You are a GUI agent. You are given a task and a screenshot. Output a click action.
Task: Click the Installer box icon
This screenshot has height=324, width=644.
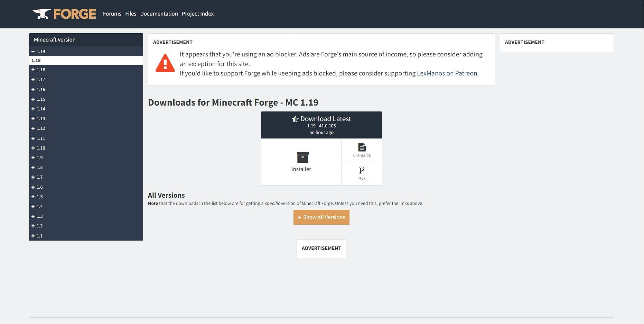pos(303,157)
